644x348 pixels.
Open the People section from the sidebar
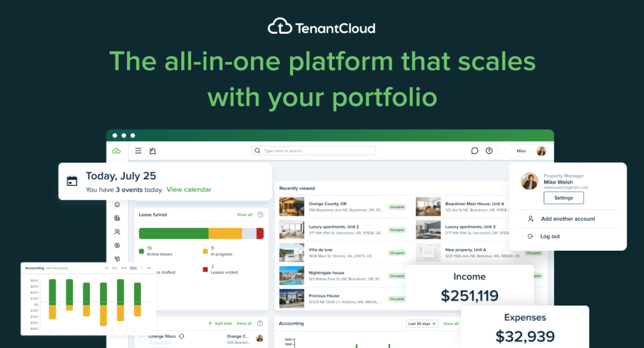tap(117, 232)
